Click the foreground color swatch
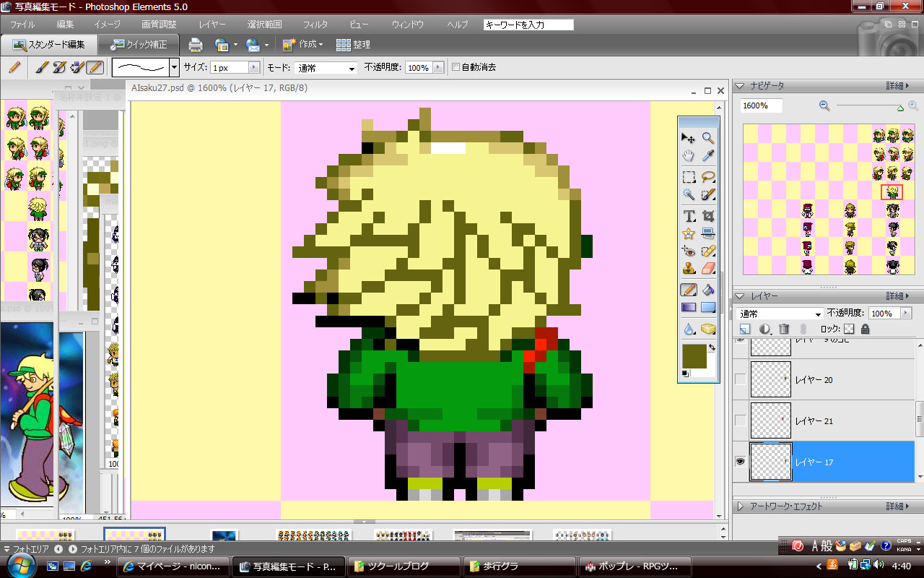 coord(693,355)
